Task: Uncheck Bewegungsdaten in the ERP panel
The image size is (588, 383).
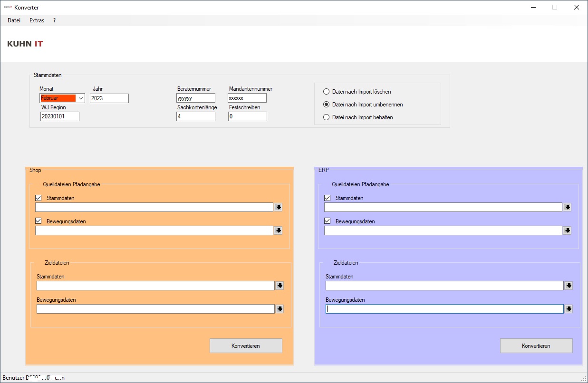Action: click(328, 221)
